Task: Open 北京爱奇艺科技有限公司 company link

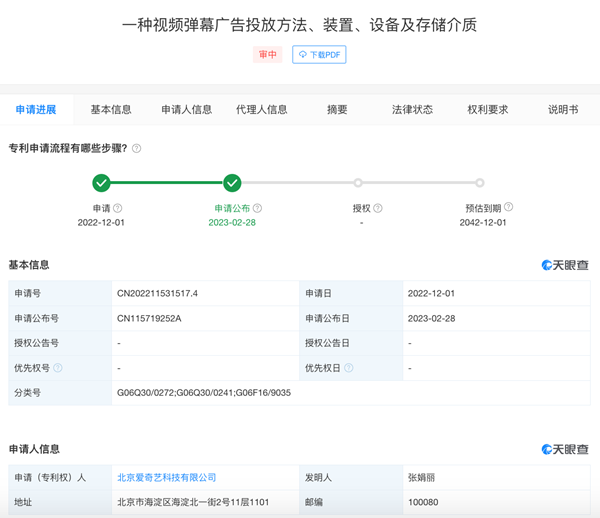Action: pos(167,478)
